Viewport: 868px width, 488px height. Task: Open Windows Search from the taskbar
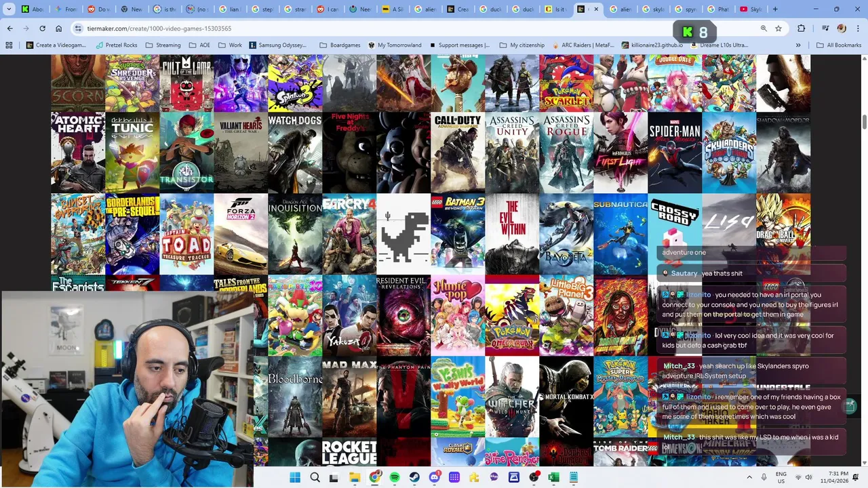[315, 477]
